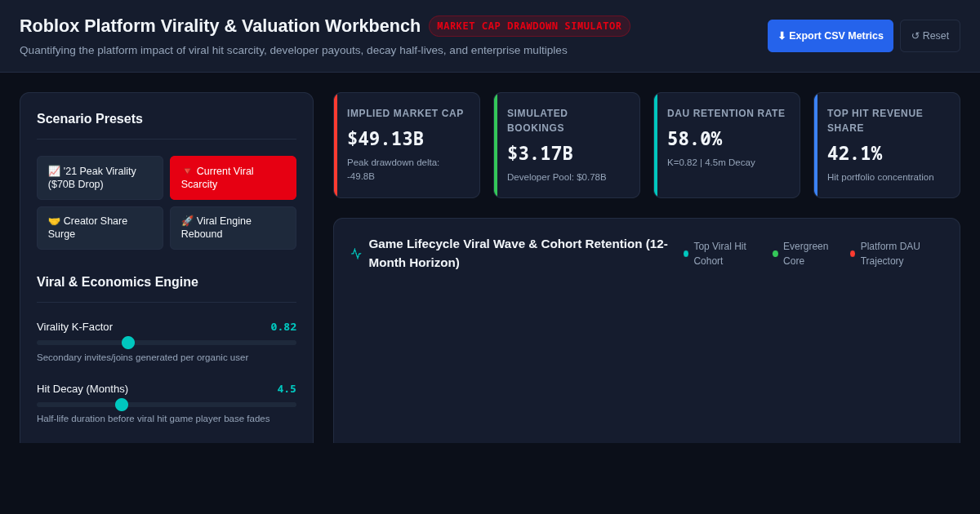Click the Peak drawdown delta -49.8B text
Image resolution: width=980 pixels, height=514 pixels.
click(x=394, y=170)
